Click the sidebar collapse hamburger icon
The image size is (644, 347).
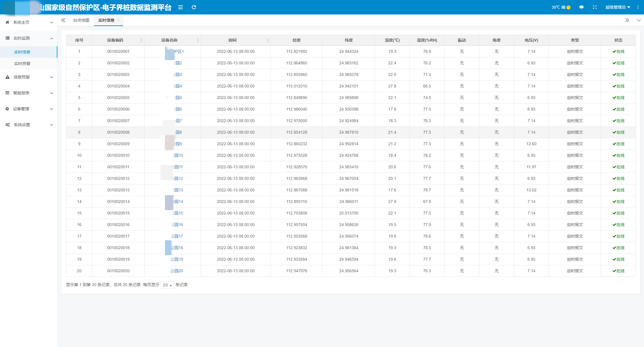(x=181, y=7)
